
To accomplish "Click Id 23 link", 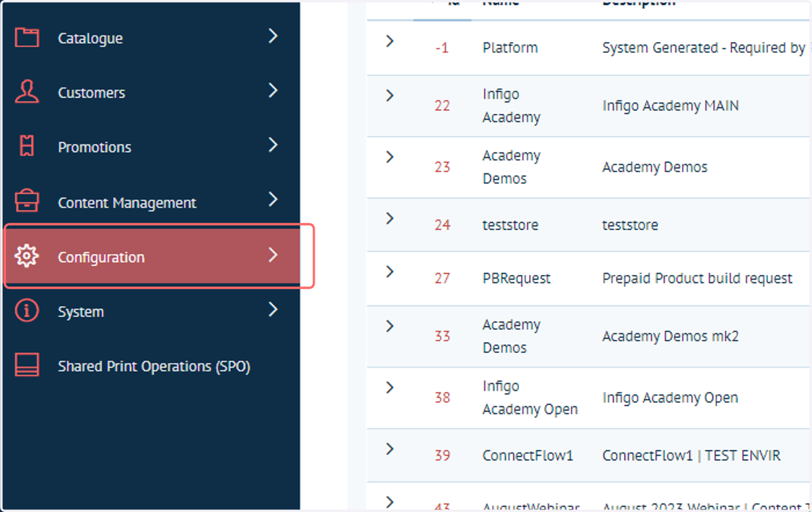I will click(442, 167).
